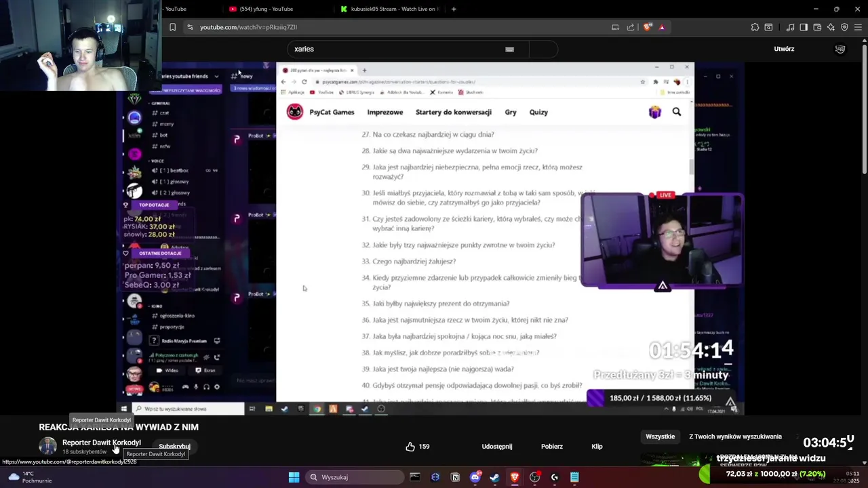Screen dimensions: 868x488
Task: Open the Leo AI sparkle icon
Action: [x=831, y=27]
